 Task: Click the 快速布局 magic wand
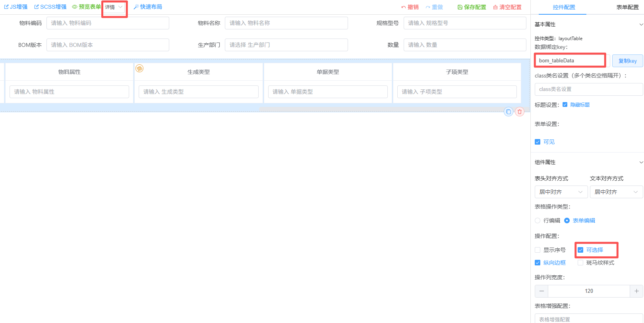click(x=136, y=7)
